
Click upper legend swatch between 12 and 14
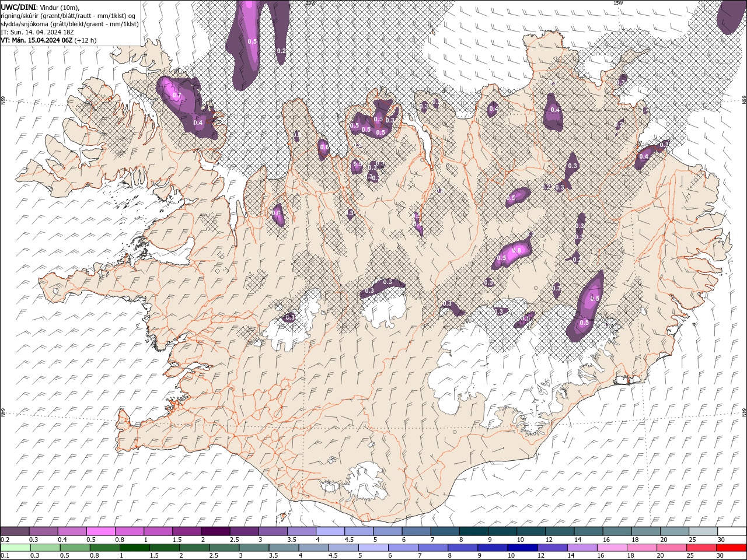click(x=559, y=531)
